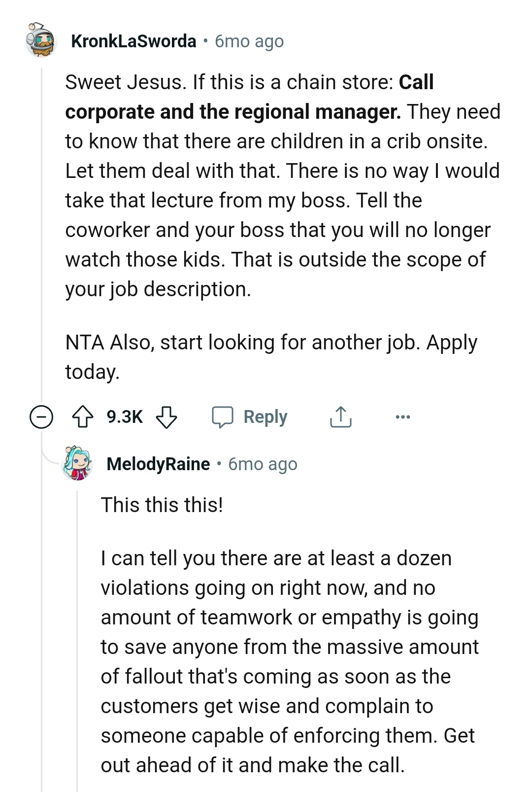The width and height of the screenshot is (532, 792).
Task: Click KronkLaSworda's profile avatar
Action: pyautogui.click(x=41, y=41)
